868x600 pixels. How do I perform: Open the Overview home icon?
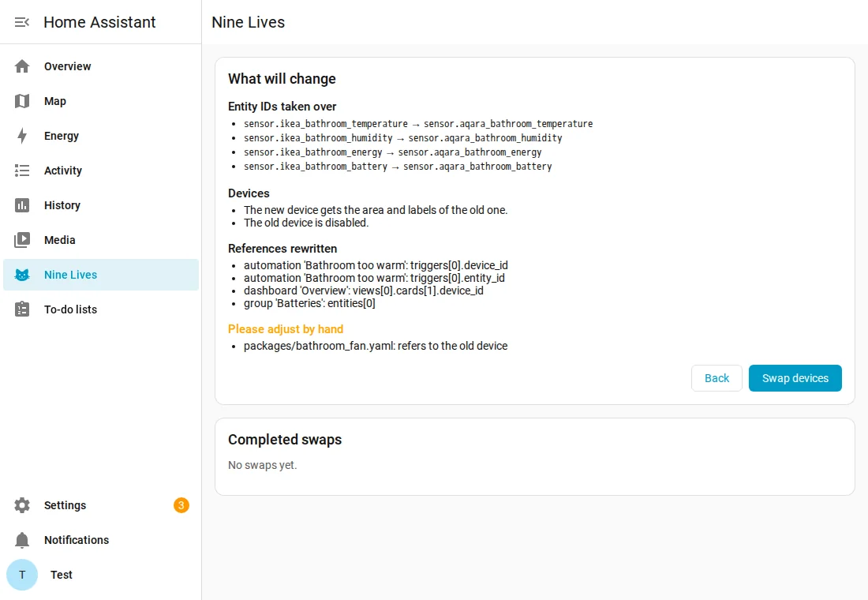click(x=22, y=66)
